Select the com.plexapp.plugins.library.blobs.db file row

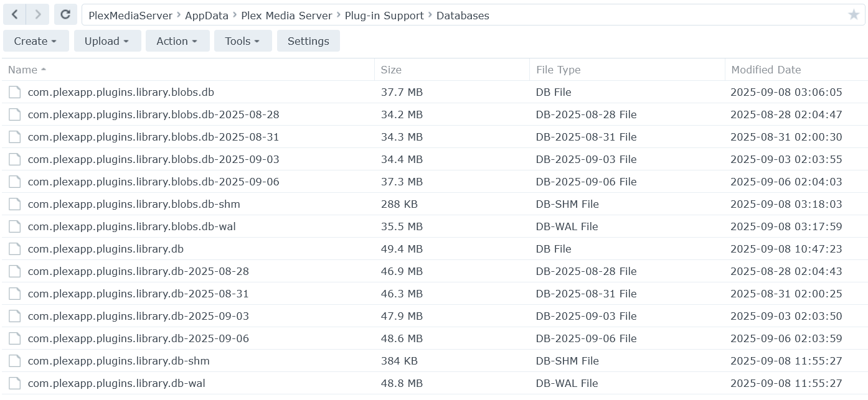coord(121,92)
